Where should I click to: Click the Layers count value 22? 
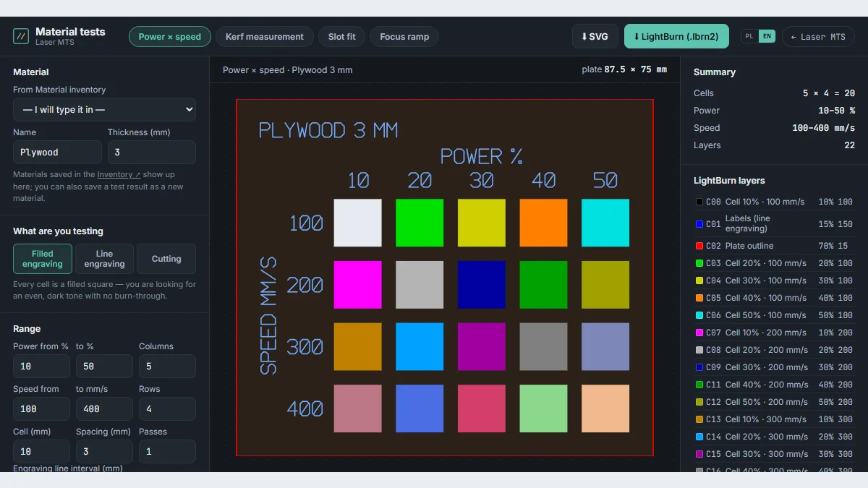click(x=849, y=145)
